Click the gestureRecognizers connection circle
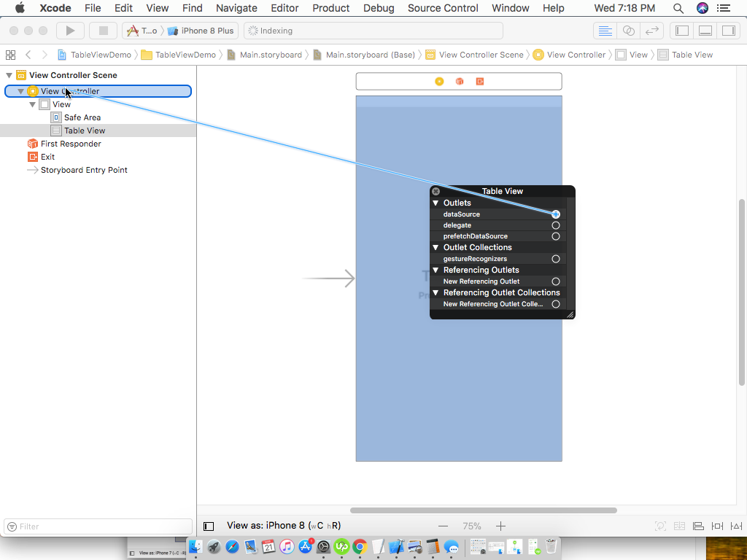This screenshot has width=747, height=560. 555,259
